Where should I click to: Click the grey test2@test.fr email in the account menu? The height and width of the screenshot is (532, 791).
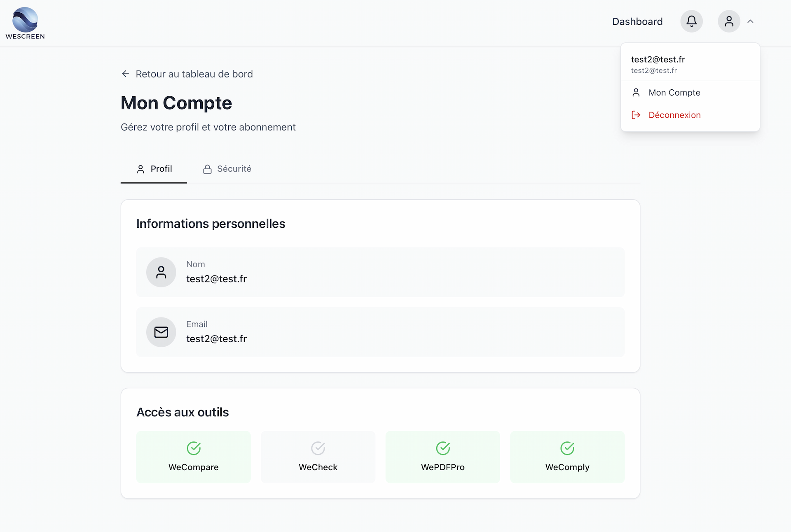tap(654, 70)
